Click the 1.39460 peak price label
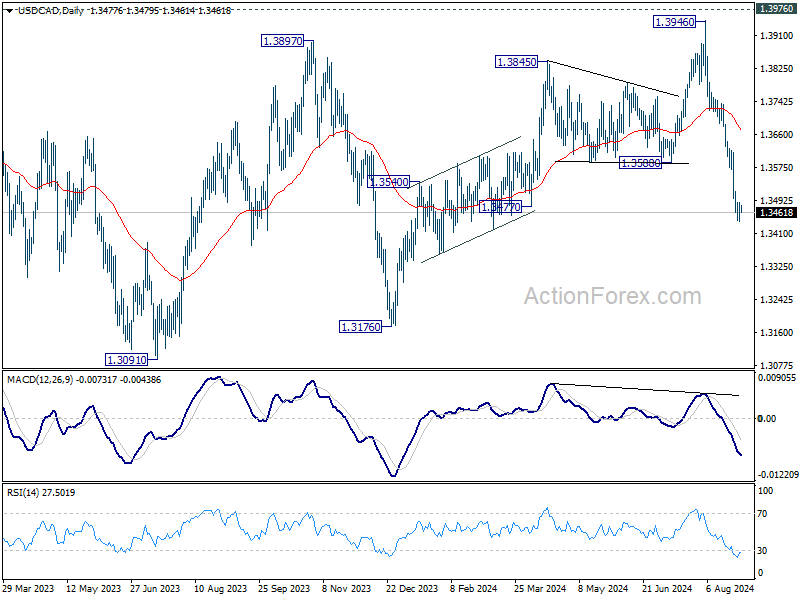The height and width of the screenshot is (600, 800). click(x=674, y=21)
